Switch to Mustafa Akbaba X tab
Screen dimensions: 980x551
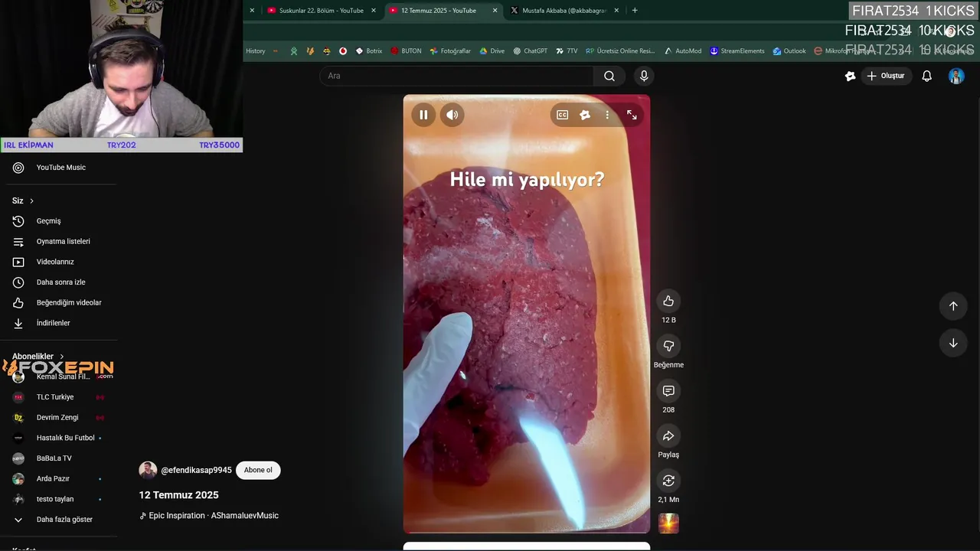[x=563, y=11]
